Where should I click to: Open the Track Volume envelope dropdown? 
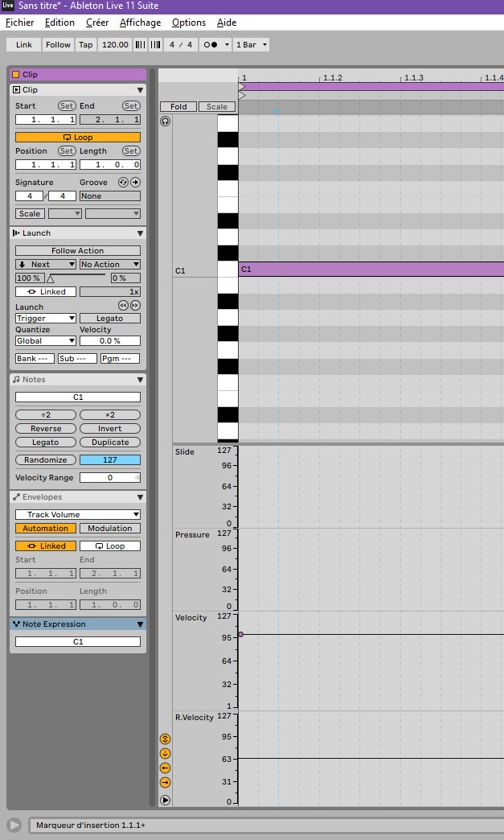point(78,514)
